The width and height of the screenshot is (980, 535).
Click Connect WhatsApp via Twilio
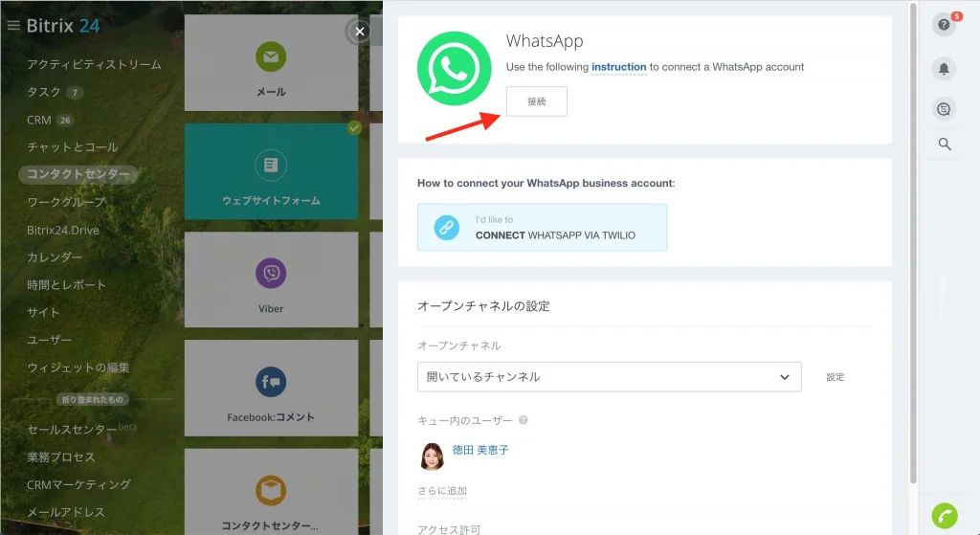pos(542,228)
